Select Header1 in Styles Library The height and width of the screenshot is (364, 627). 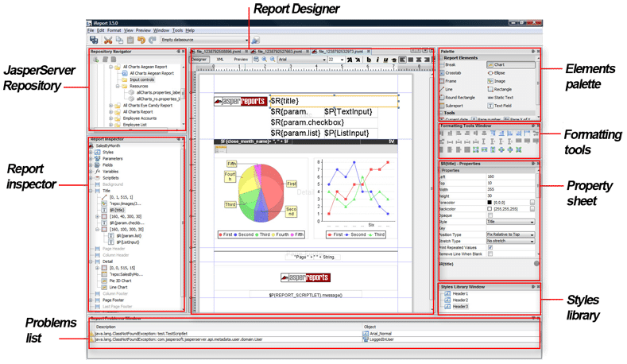(462, 293)
